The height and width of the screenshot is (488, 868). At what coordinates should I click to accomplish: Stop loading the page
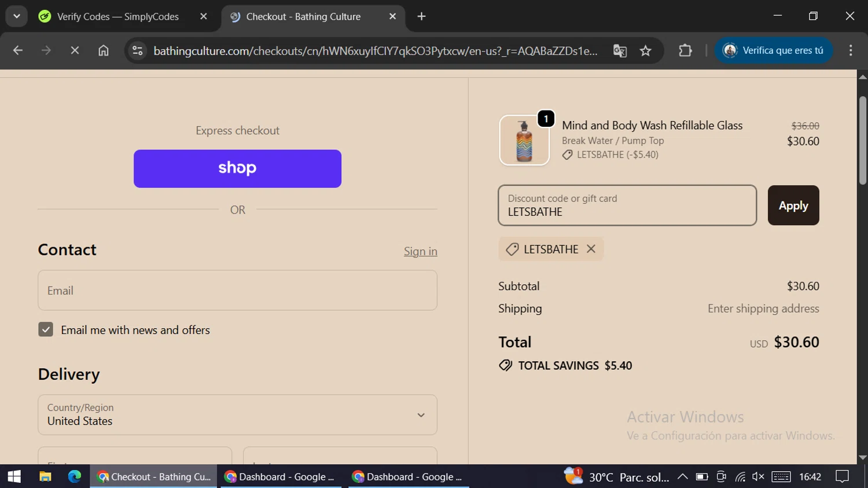point(75,51)
